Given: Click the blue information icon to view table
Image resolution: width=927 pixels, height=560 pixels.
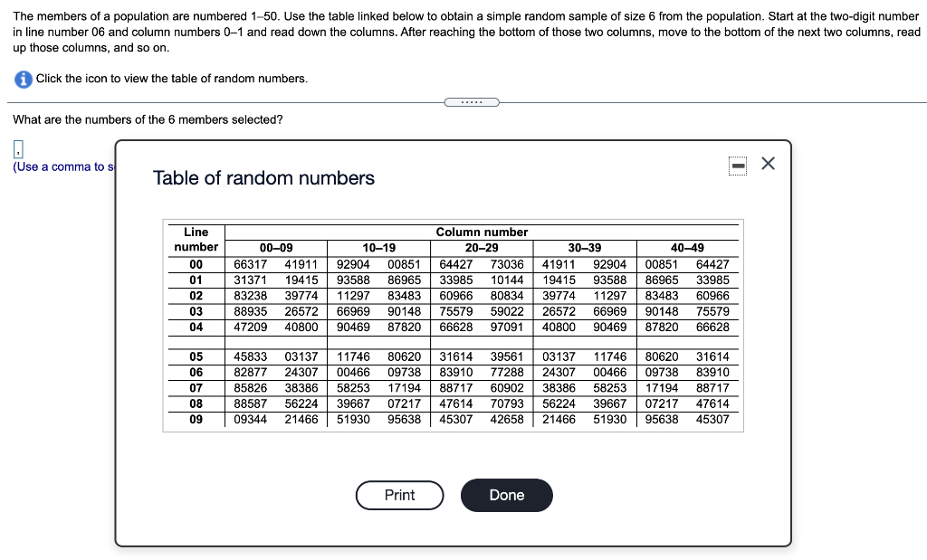Looking at the screenshot, I should [23, 79].
